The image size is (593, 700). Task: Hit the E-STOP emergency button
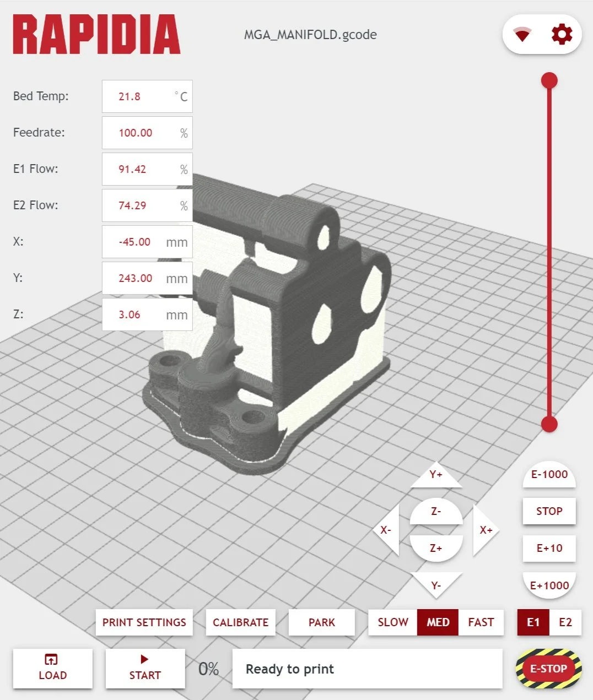(549, 669)
